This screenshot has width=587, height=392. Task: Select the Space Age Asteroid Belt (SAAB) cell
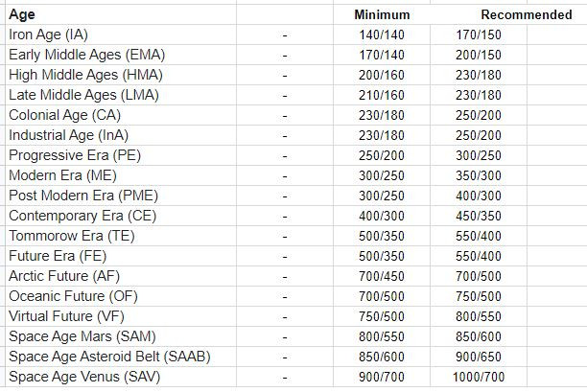[x=121, y=357]
